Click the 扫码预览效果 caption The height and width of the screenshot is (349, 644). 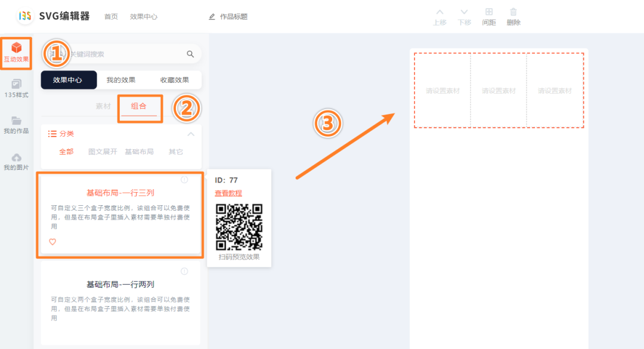[x=239, y=257]
